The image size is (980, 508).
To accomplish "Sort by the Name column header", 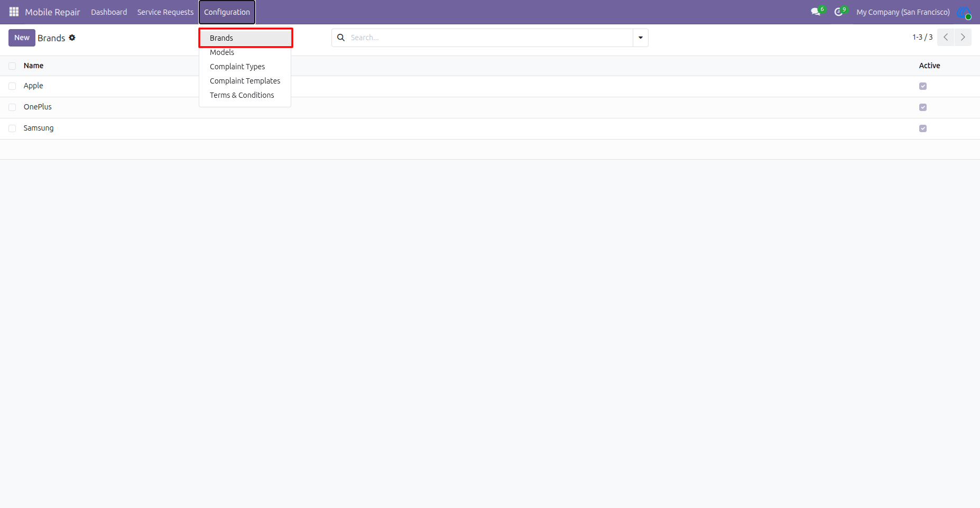I will pos(33,66).
